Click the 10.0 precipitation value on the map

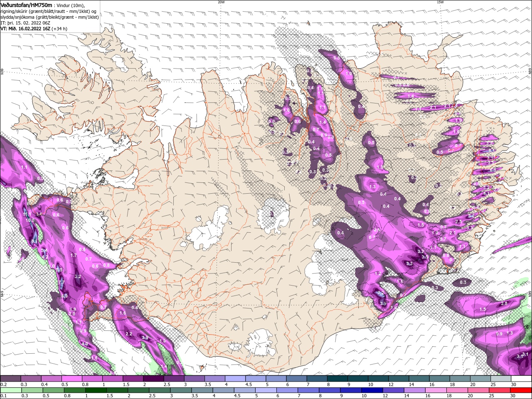pyautogui.click(x=30, y=220)
